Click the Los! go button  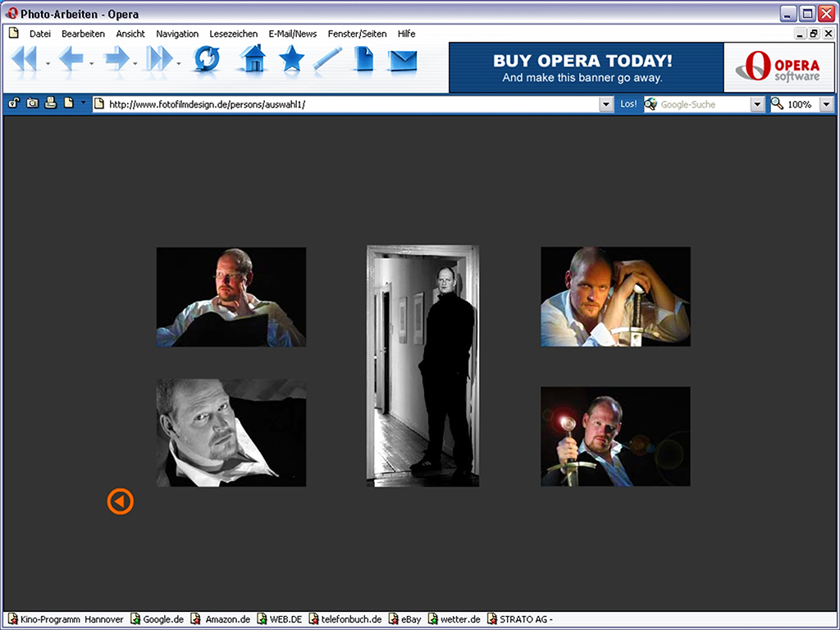[x=628, y=104]
